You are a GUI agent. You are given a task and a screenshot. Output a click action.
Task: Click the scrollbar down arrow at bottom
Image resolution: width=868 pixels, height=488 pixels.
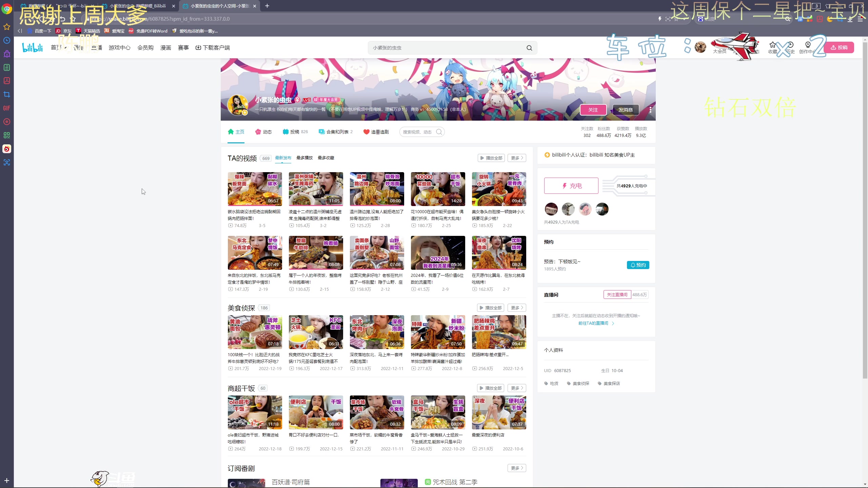coord(865,485)
